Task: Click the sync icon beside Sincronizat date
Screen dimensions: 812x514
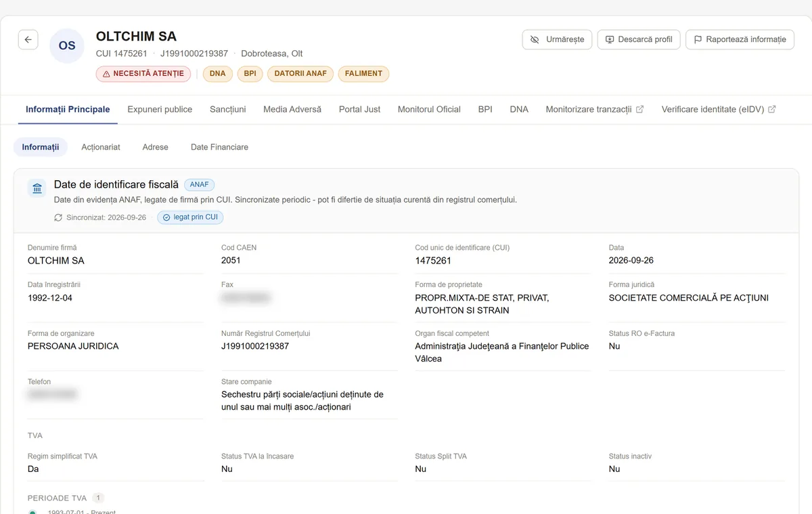Action: pos(58,217)
